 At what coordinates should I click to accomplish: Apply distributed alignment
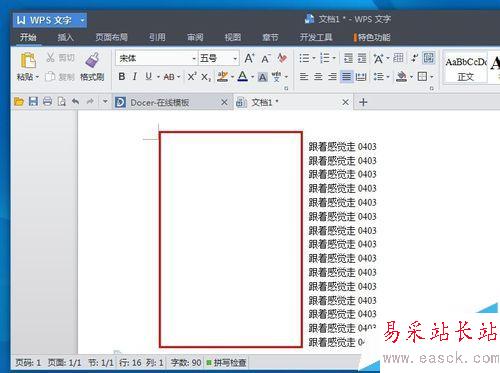(x=361, y=77)
